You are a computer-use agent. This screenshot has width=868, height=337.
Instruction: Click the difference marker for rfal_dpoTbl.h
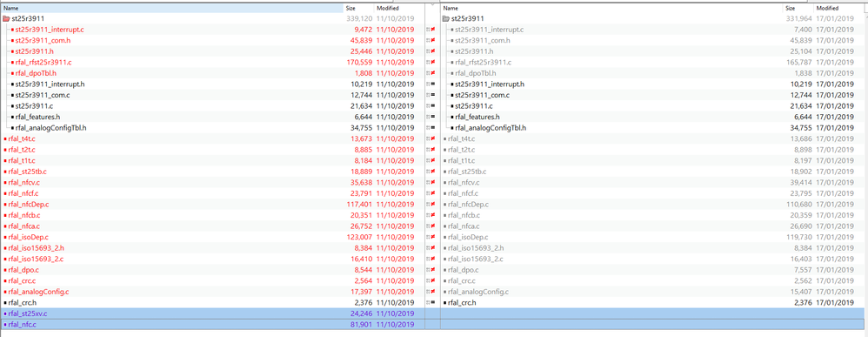[433, 73]
